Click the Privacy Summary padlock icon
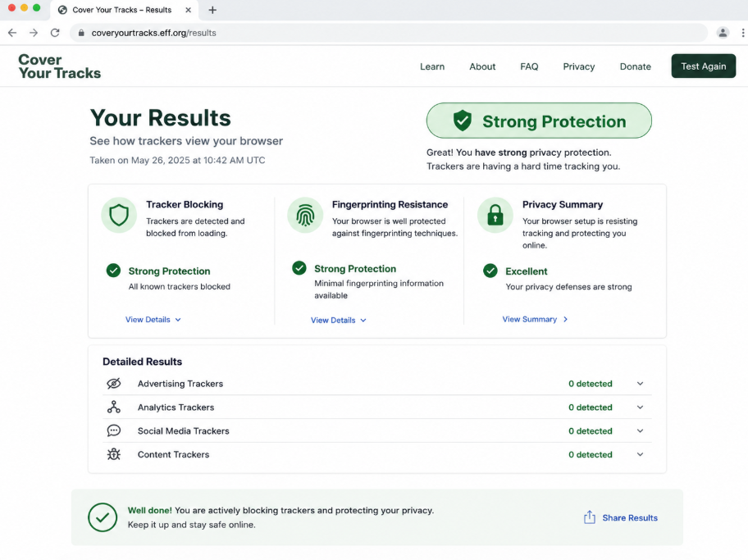This screenshot has height=560, width=748. point(495,215)
